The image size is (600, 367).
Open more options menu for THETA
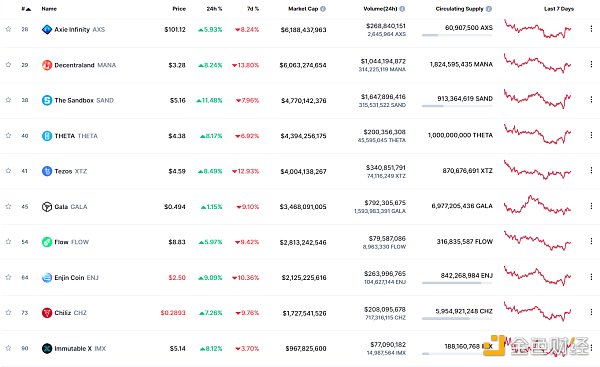pyautogui.click(x=591, y=135)
